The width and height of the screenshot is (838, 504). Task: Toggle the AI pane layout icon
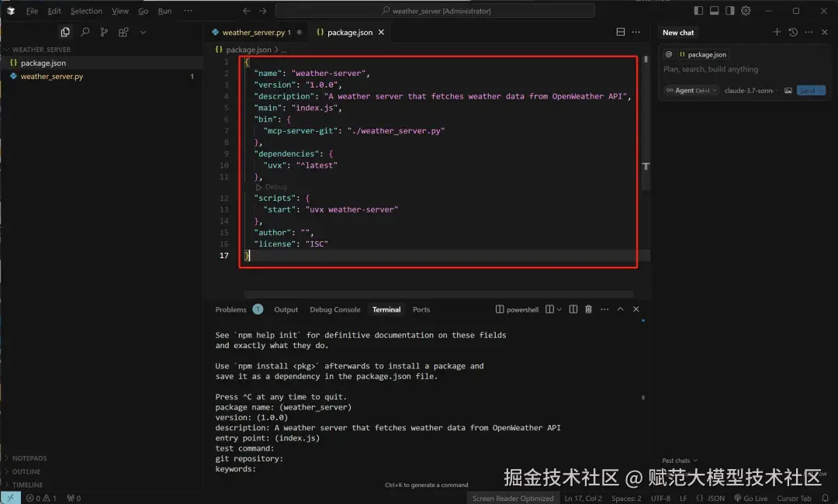[x=729, y=11]
